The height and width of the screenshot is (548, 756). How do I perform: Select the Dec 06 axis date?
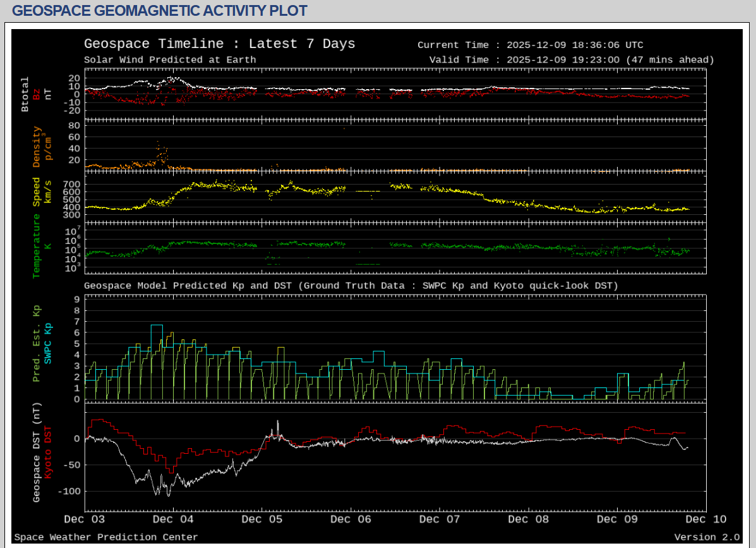click(x=351, y=520)
